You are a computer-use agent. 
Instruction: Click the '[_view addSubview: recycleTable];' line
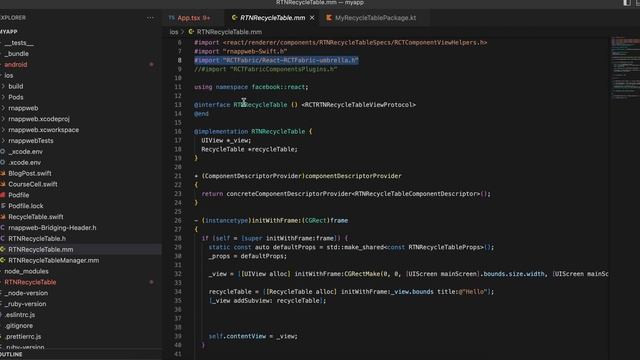[267, 301]
